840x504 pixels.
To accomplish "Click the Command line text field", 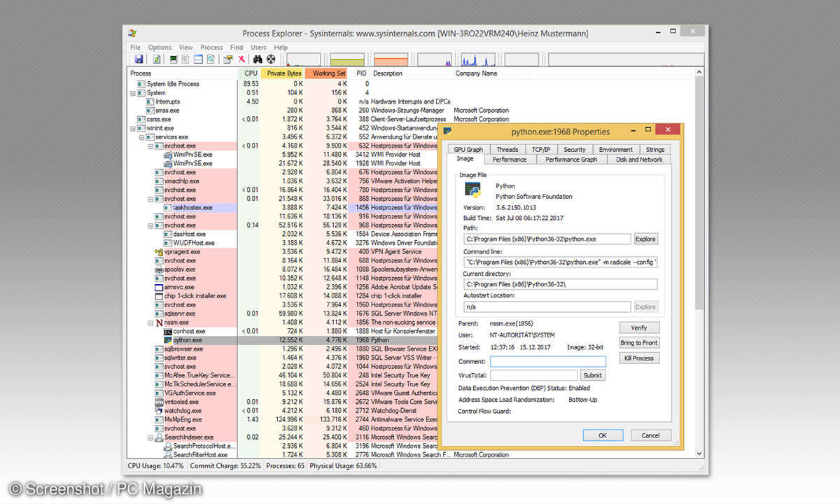I will tap(560, 262).
